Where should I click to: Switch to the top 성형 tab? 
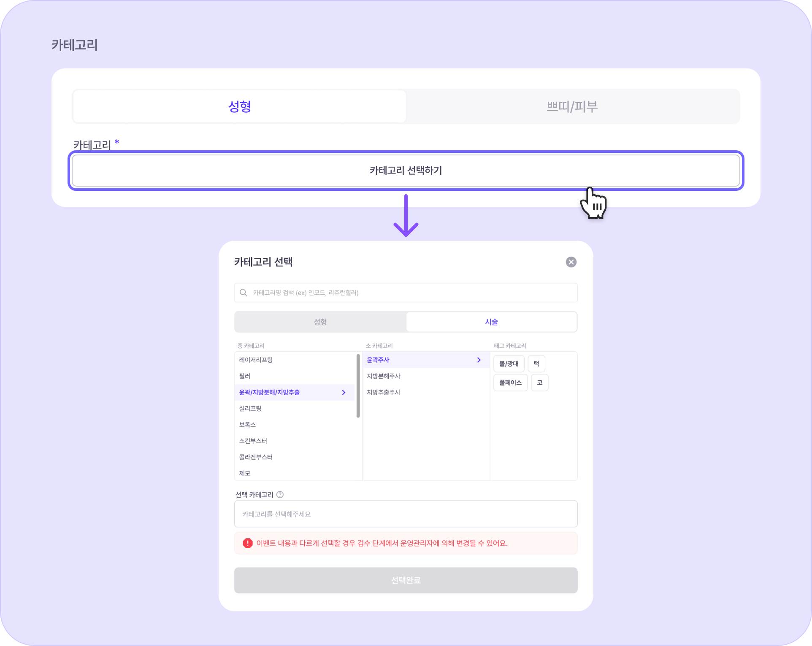pyautogui.click(x=239, y=106)
